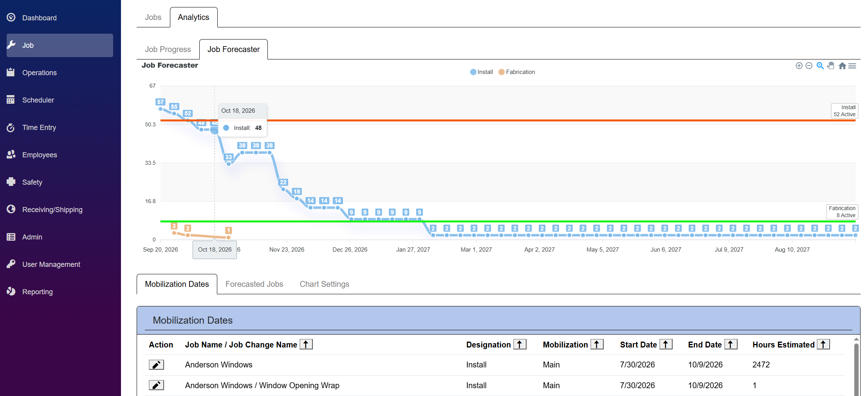Click the Install 52 Active annotation label

pyautogui.click(x=845, y=111)
